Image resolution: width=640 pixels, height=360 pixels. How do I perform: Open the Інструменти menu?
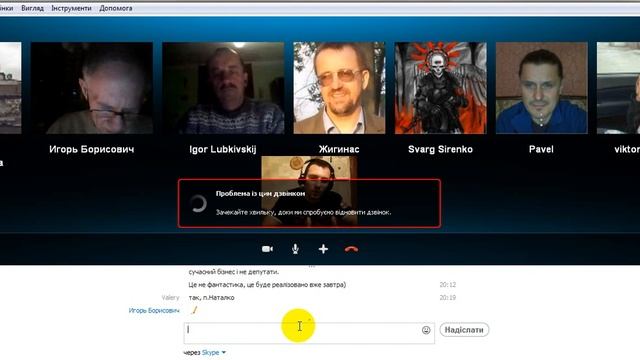tap(71, 8)
